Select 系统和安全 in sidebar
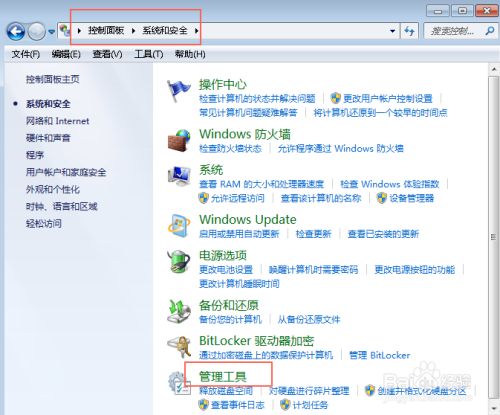Viewport: 500px width, 415px height. point(48,104)
